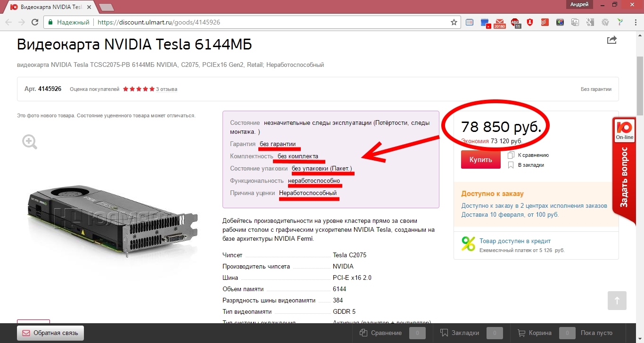Image resolution: width=644 pixels, height=343 pixels.
Task: Open the Chrome three-dot menu
Action: (x=635, y=22)
